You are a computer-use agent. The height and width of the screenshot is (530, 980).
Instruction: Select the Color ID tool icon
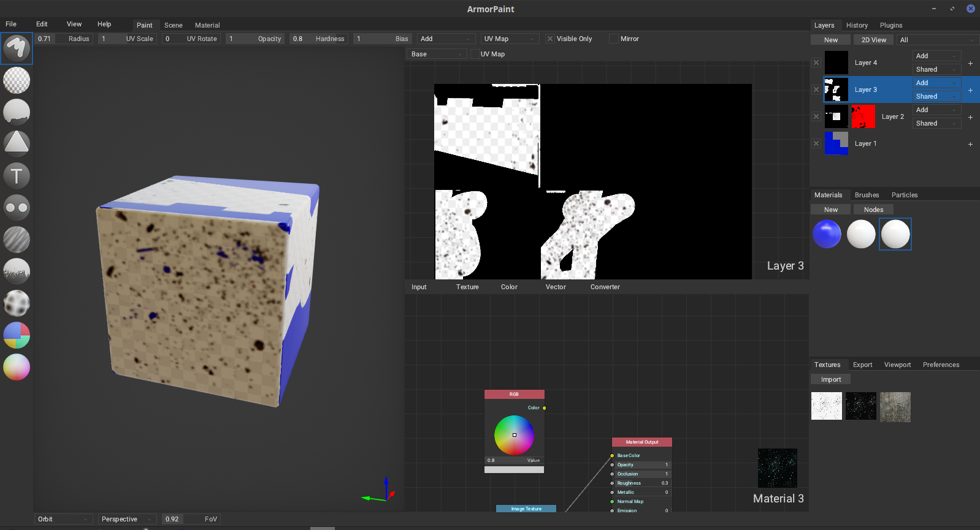17,335
